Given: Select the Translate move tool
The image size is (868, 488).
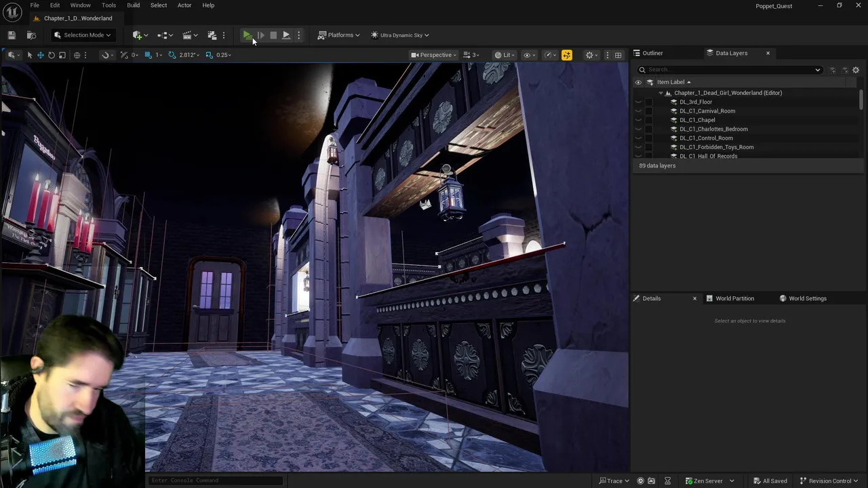Looking at the screenshot, I should coord(40,55).
